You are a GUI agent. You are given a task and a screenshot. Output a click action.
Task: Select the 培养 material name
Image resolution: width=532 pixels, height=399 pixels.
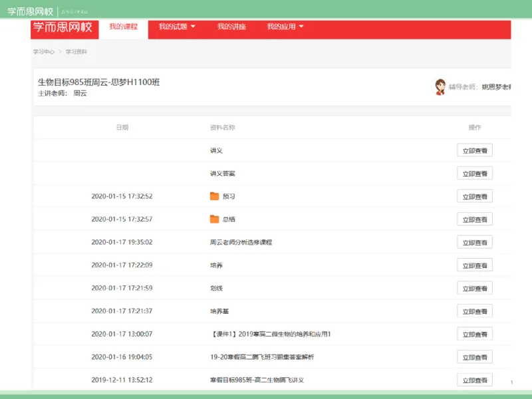pos(216,265)
